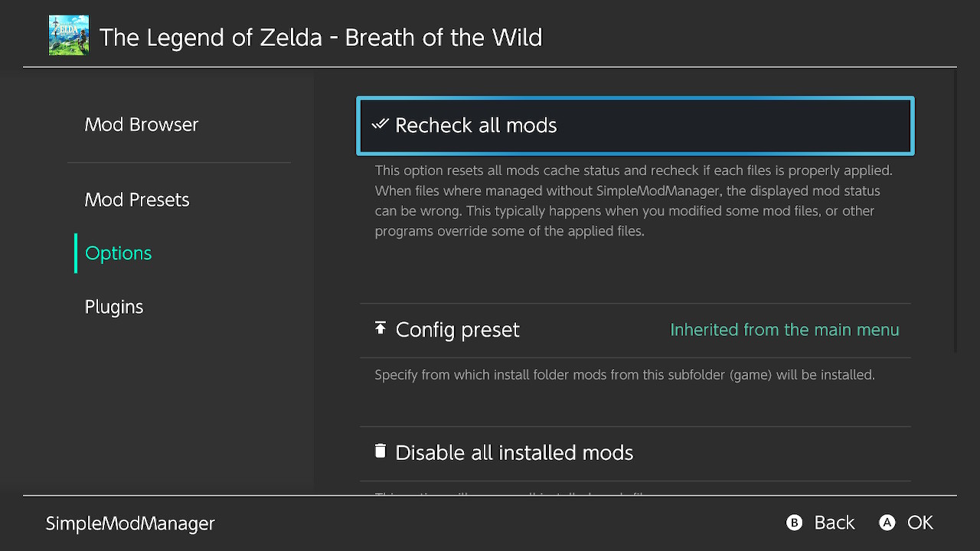The width and height of the screenshot is (980, 551).
Task: Change the 'Inherited from the main menu' value
Action: (x=784, y=330)
